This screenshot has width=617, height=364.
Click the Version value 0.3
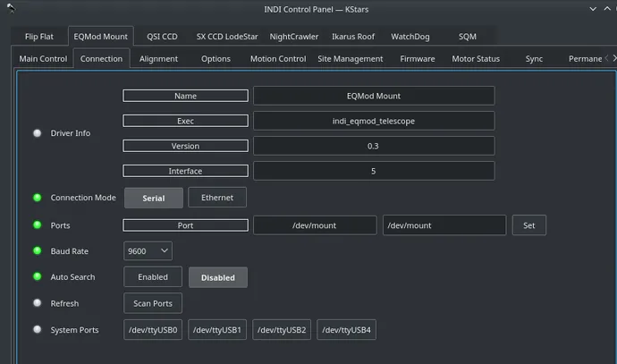coord(374,146)
